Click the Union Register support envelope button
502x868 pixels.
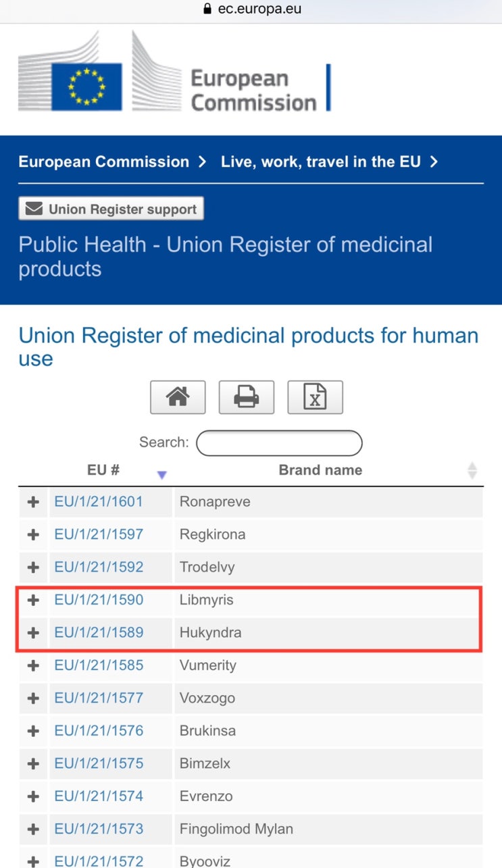111,209
